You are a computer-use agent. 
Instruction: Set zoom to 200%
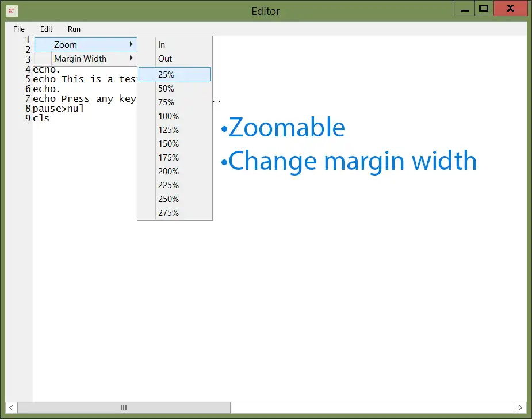click(x=175, y=171)
